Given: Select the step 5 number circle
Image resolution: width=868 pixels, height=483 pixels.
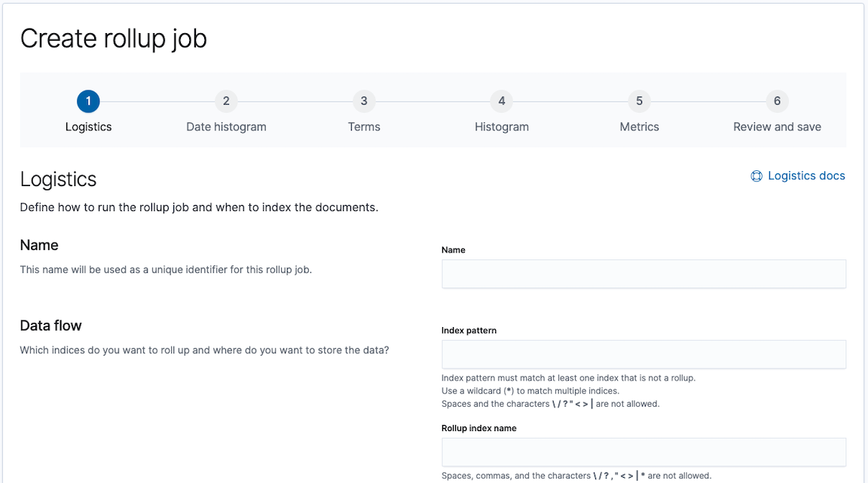Looking at the screenshot, I should (639, 101).
